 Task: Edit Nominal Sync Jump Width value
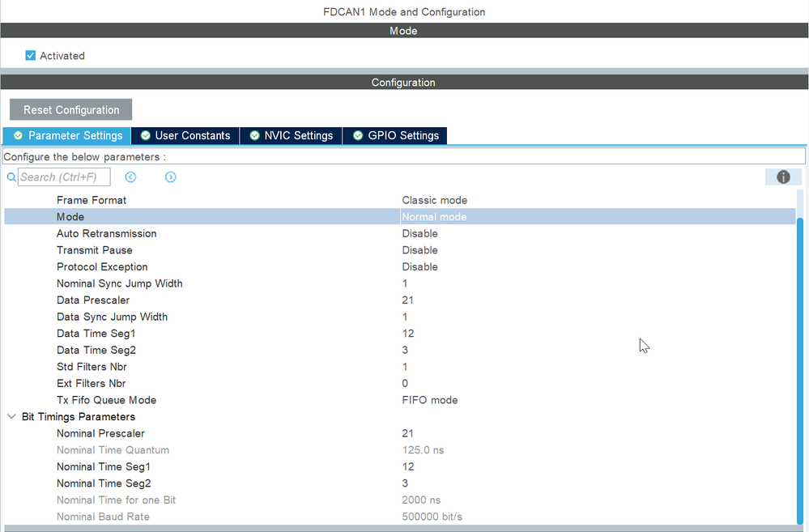pyautogui.click(x=405, y=283)
